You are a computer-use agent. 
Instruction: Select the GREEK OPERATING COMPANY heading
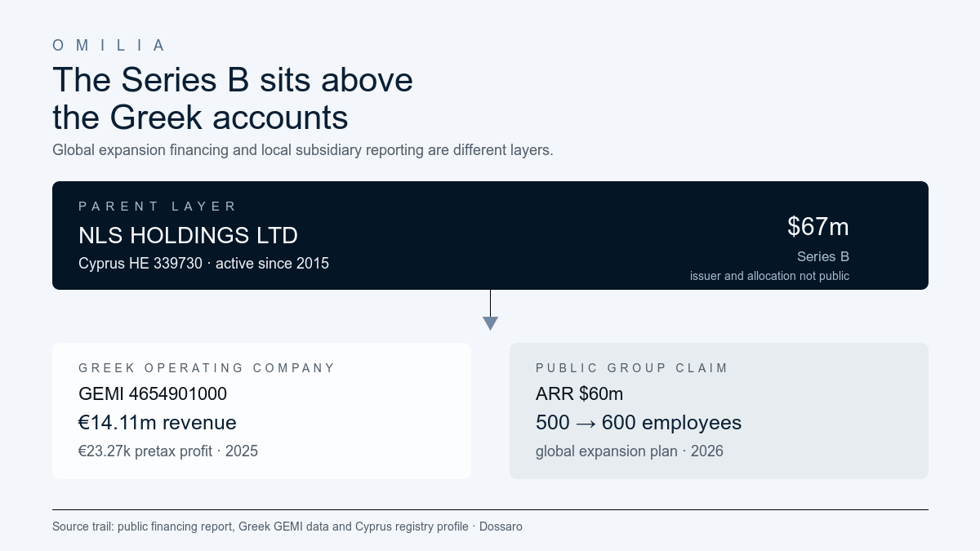click(x=207, y=368)
